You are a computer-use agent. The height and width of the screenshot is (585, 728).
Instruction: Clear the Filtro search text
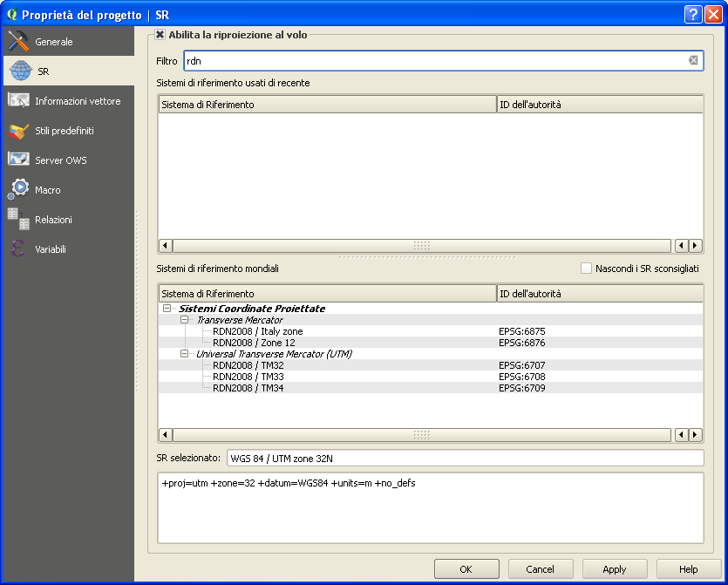click(693, 61)
